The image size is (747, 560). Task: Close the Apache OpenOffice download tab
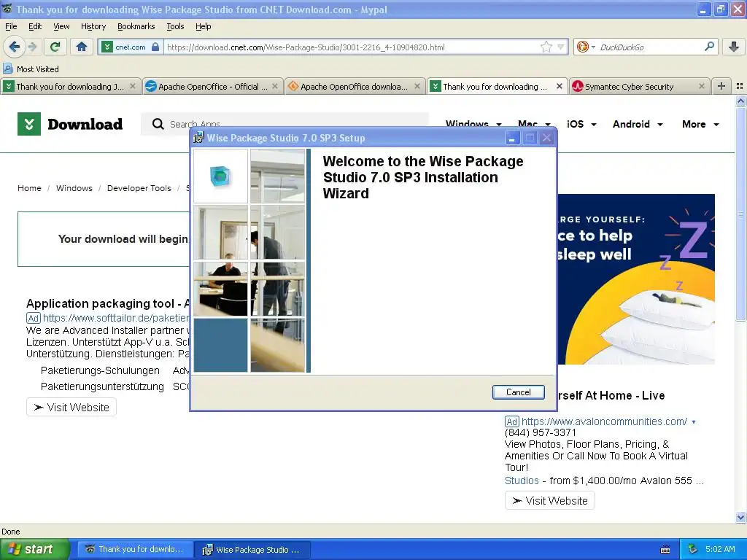point(417,86)
